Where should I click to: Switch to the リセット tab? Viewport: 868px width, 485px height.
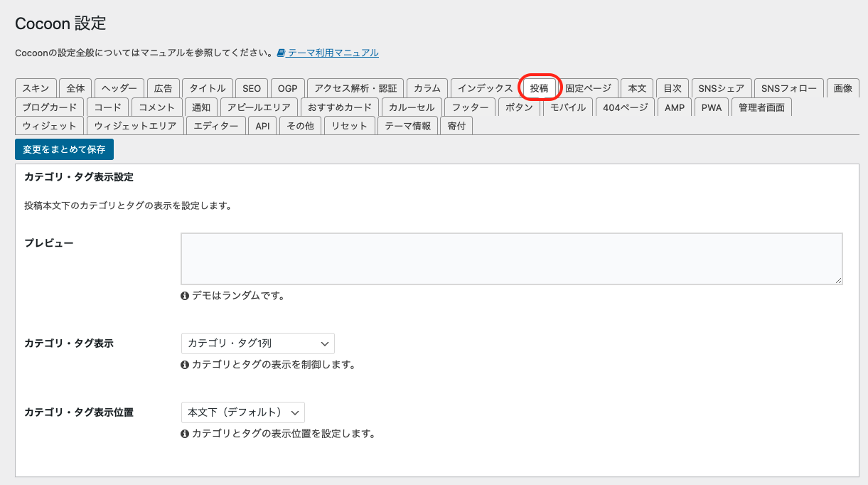[x=349, y=126]
